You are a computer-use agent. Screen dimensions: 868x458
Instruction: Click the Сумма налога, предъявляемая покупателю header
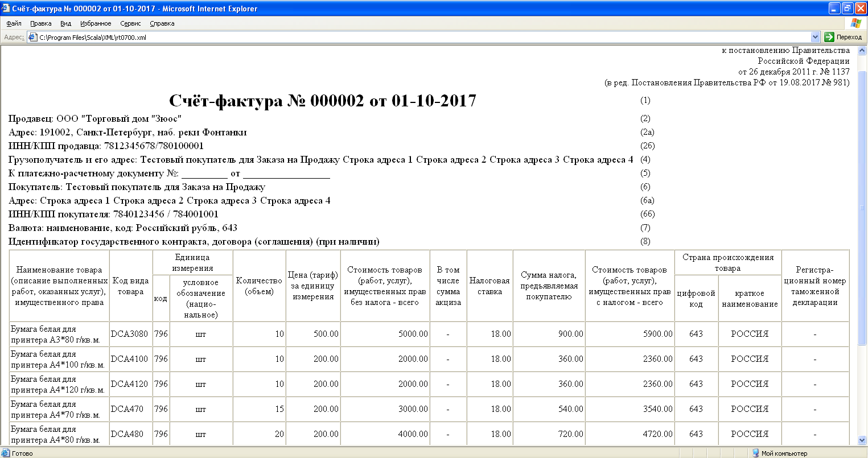(549, 286)
